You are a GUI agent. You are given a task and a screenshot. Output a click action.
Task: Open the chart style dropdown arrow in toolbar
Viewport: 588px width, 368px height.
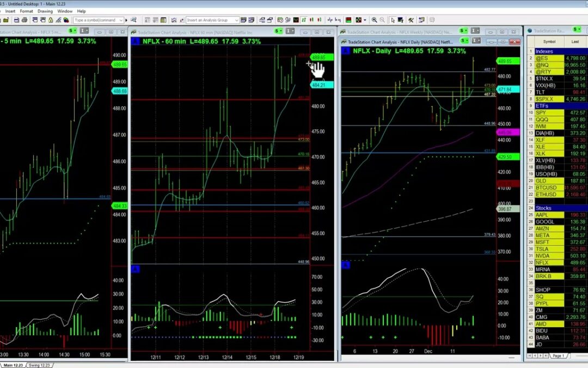pos(365,20)
